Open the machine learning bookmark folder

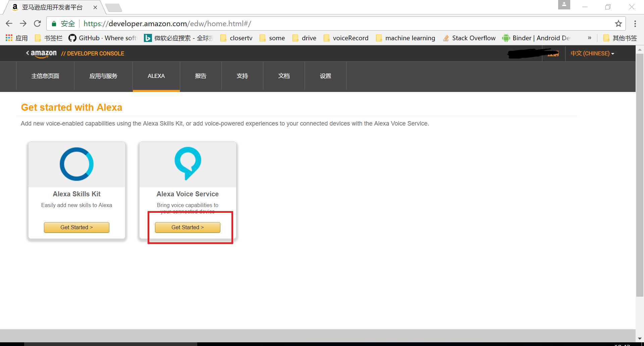406,38
